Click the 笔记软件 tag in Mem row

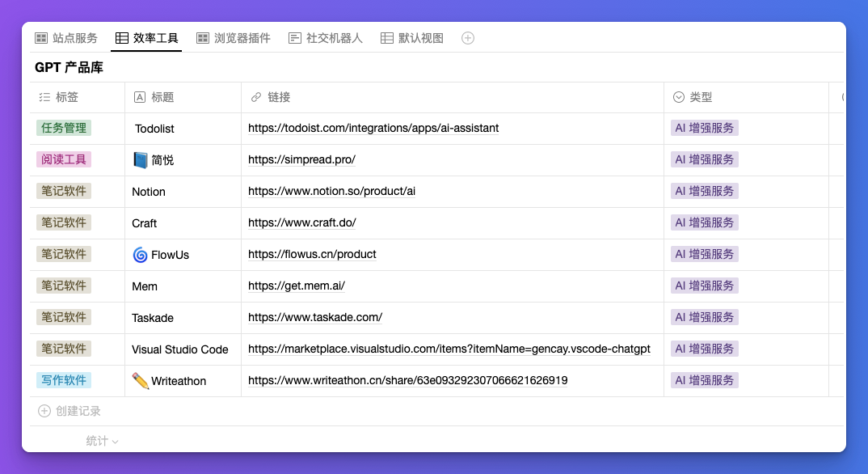64,286
